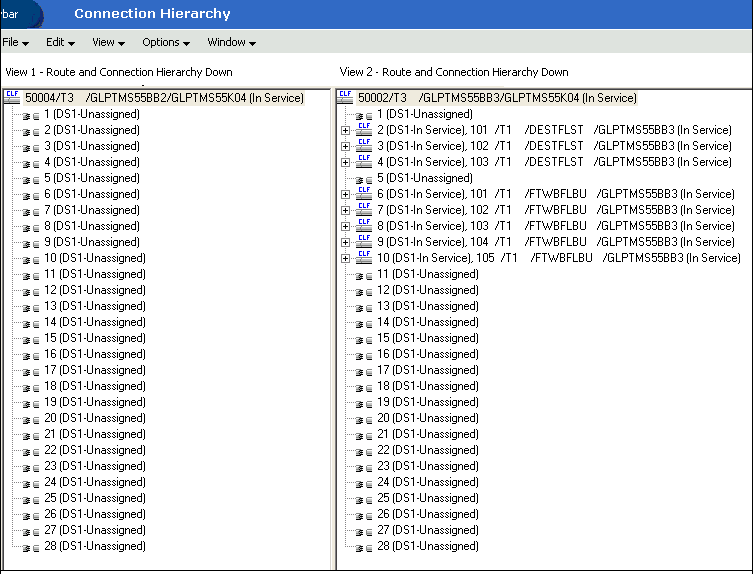Click CLF icon of View 2 row 6

pyautogui.click(x=364, y=193)
